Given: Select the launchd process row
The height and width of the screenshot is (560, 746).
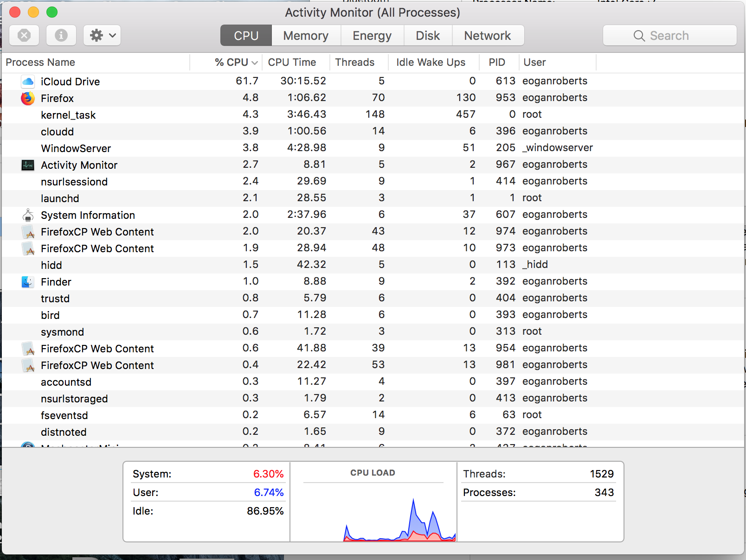Looking at the screenshot, I should coord(373,198).
